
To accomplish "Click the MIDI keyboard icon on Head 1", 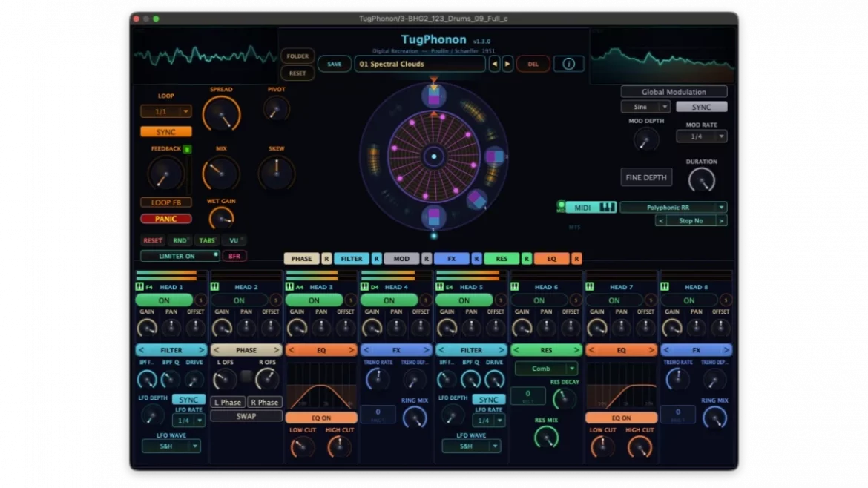I will (139, 286).
